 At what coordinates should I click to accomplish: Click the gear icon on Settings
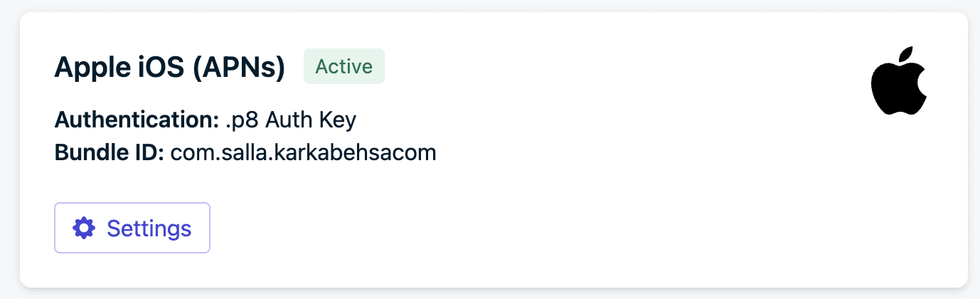coord(84,228)
